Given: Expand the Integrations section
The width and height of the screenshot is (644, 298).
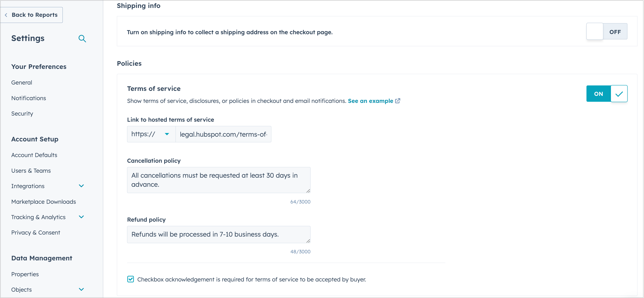Looking at the screenshot, I should point(81,186).
